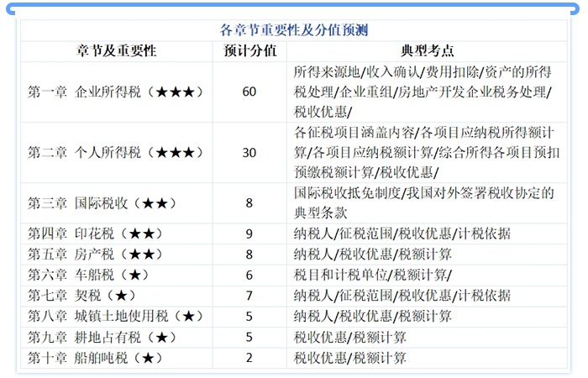Select the 第八章 城镇土地使用税 cell
This screenshot has height=378, width=588.
coord(117,317)
